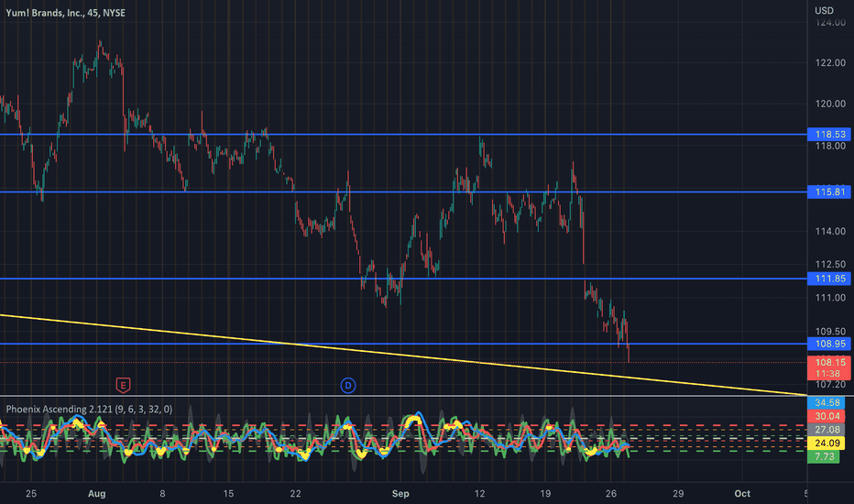Image resolution: width=854 pixels, height=504 pixels.
Task: Click the 27.08 gray indicator value label
Action: tap(827, 430)
